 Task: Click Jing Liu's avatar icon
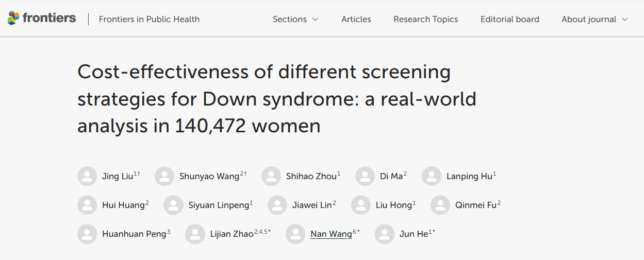(x=87, y=176)
